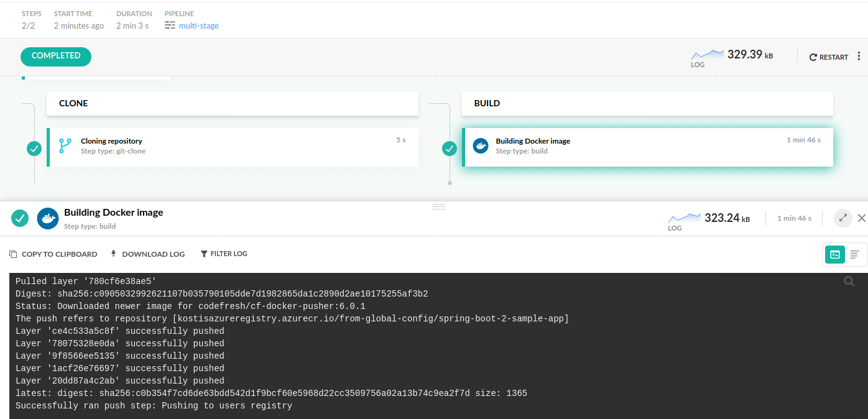
Task: Restart the build
Action: (828, 57)
